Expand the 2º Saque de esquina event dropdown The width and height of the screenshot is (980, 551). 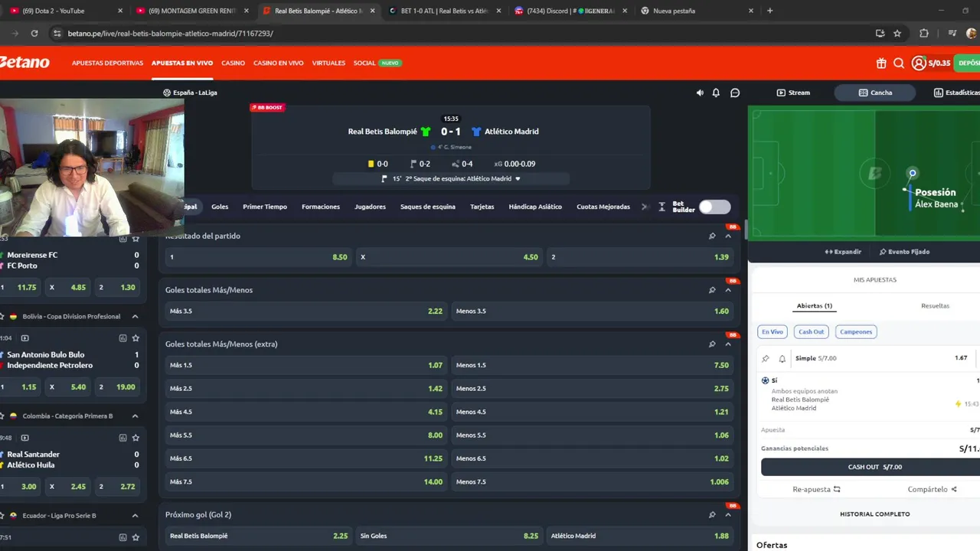[518, 178]
